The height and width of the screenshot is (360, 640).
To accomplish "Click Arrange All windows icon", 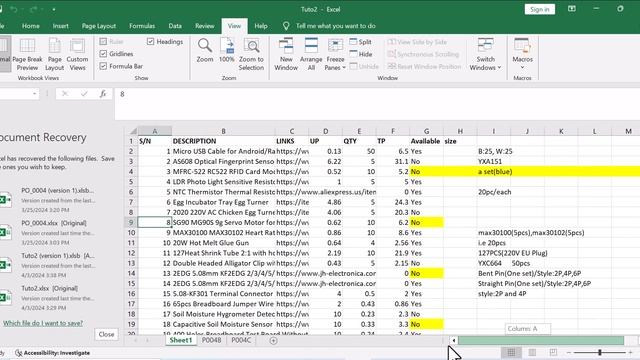I will (x=311, y=45).
